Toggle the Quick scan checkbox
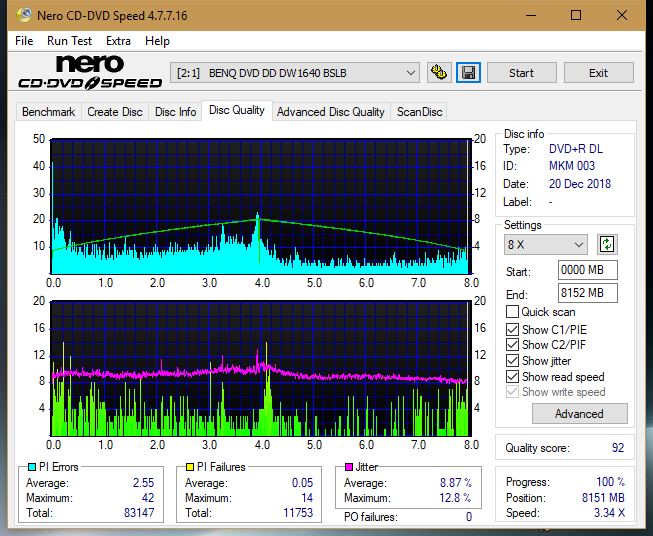The image size is (653, 536). [x=512, y=312]
